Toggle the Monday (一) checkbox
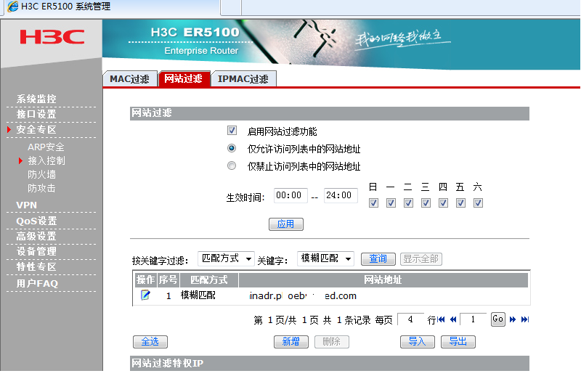This screenshot has width=581, height=392. [x=391, y=203]
